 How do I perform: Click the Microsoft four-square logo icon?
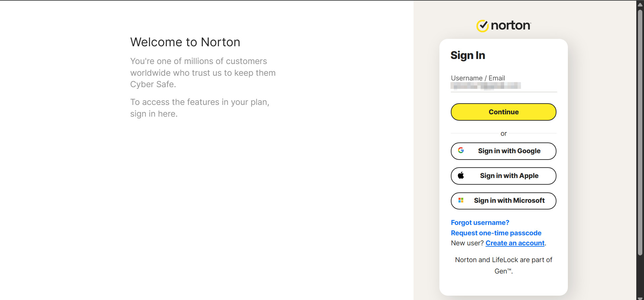tap(461, 200)
